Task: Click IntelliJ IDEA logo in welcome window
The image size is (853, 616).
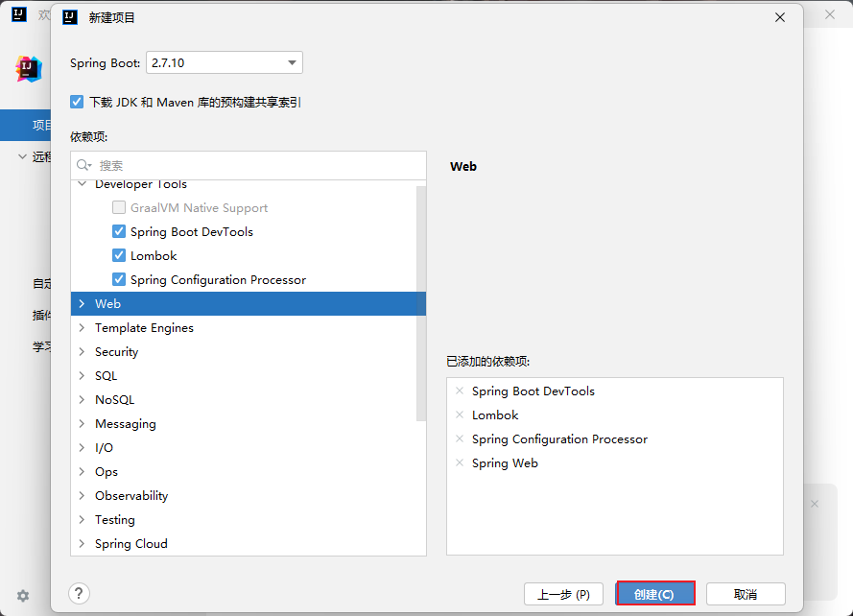Action: click(x=29, y=68)
